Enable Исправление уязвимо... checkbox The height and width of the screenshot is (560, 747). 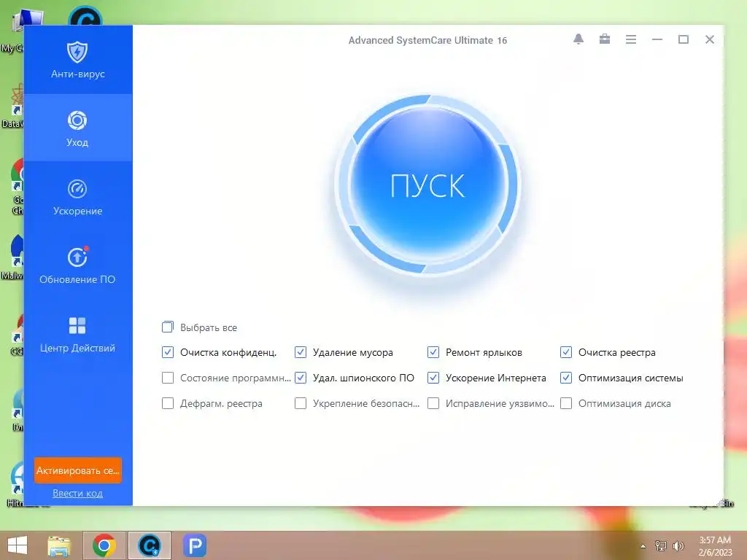coord(433,403)
